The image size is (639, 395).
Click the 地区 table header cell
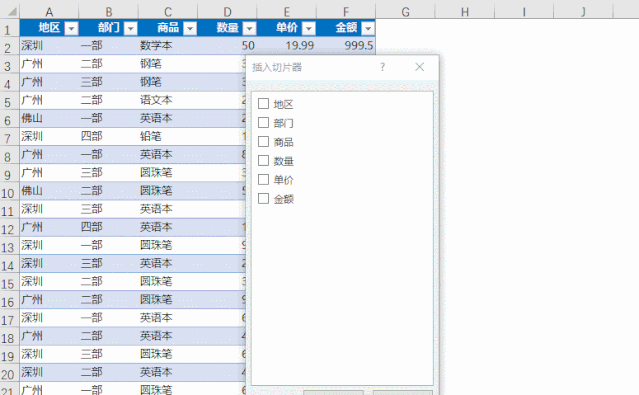click(49, 28)
